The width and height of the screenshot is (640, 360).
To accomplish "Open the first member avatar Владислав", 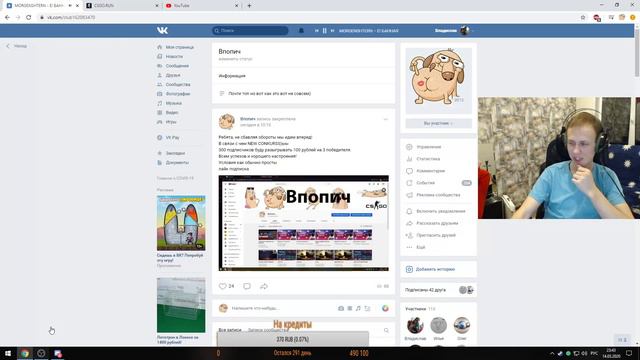I will tap(415, 325).
